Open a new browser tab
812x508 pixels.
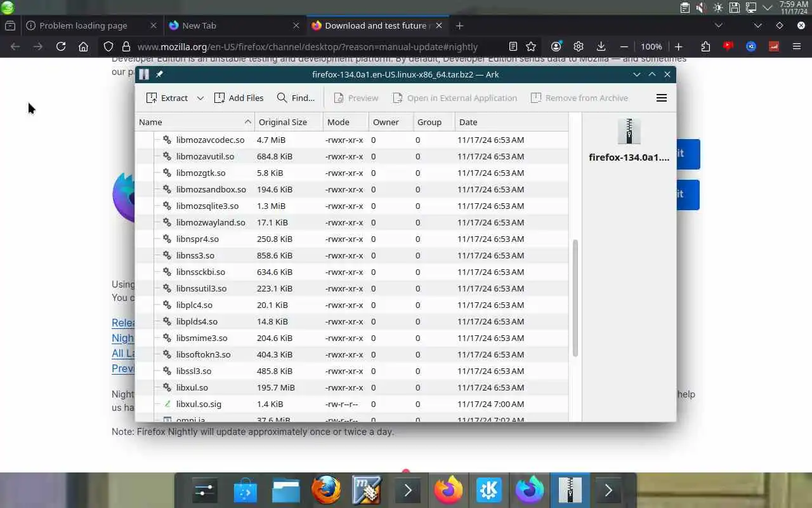point(459,25)
